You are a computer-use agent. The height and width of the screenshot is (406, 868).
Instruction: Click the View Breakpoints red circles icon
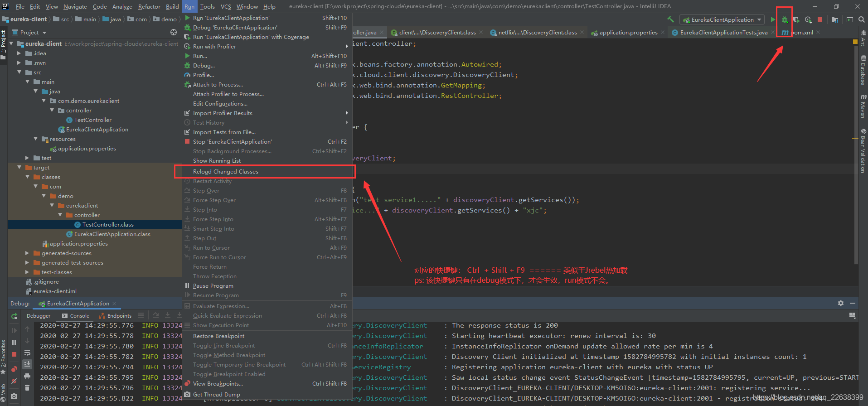click(x=14, y=369)
